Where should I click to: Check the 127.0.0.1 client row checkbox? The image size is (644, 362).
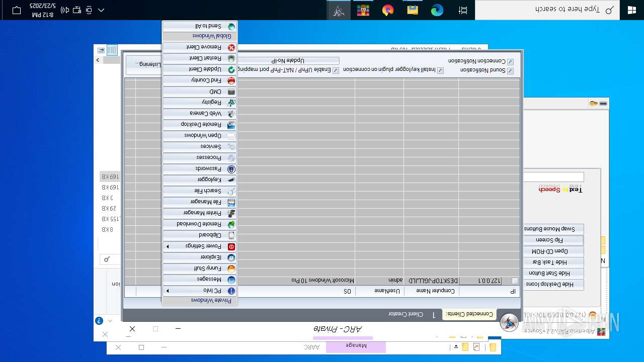515,281
